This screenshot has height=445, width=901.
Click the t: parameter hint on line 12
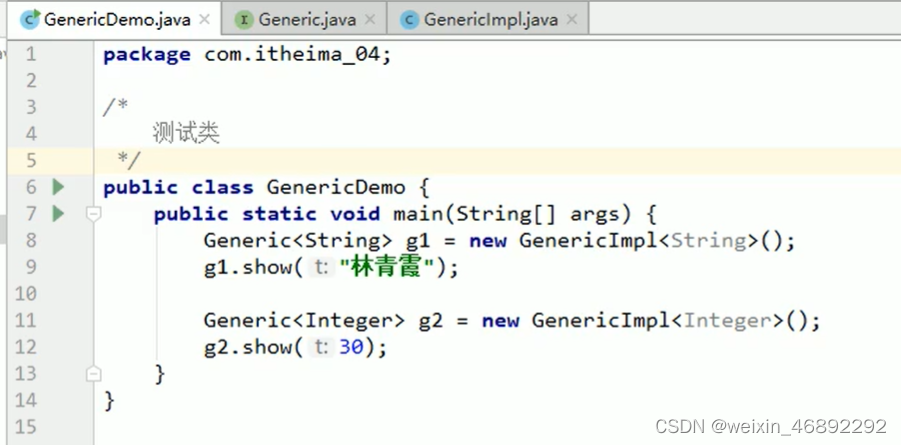click(322, 348)
